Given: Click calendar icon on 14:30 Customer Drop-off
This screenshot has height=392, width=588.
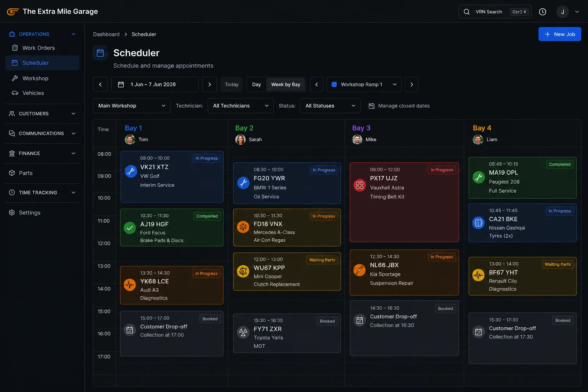Looking at the screenshot, I should point(359,320).
